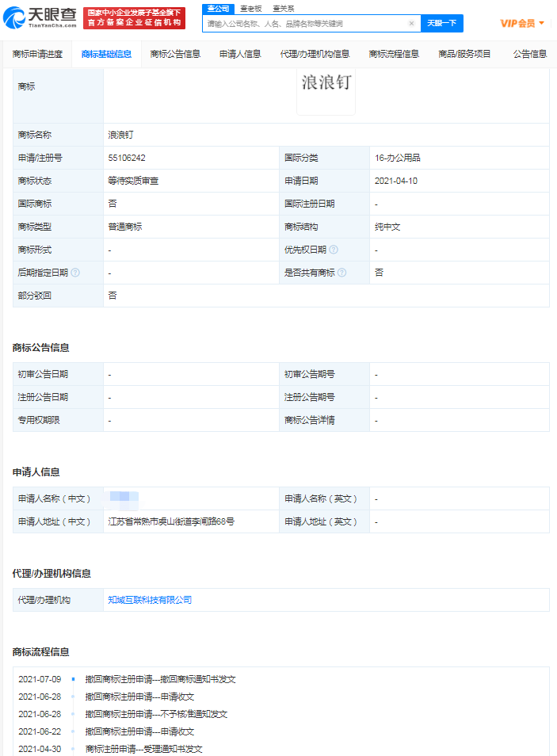
Task: Click the 浪浪钉 trademark image
Action: click(326, 92)
